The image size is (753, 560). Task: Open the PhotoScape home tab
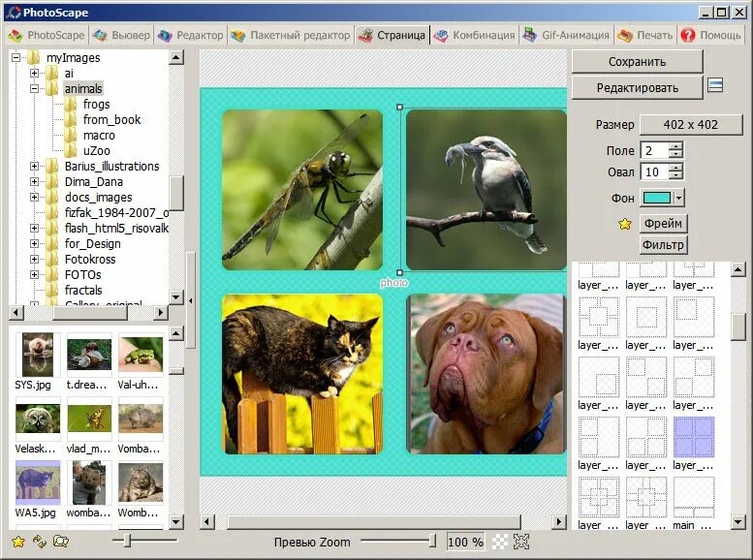click(x=47, y=35)
